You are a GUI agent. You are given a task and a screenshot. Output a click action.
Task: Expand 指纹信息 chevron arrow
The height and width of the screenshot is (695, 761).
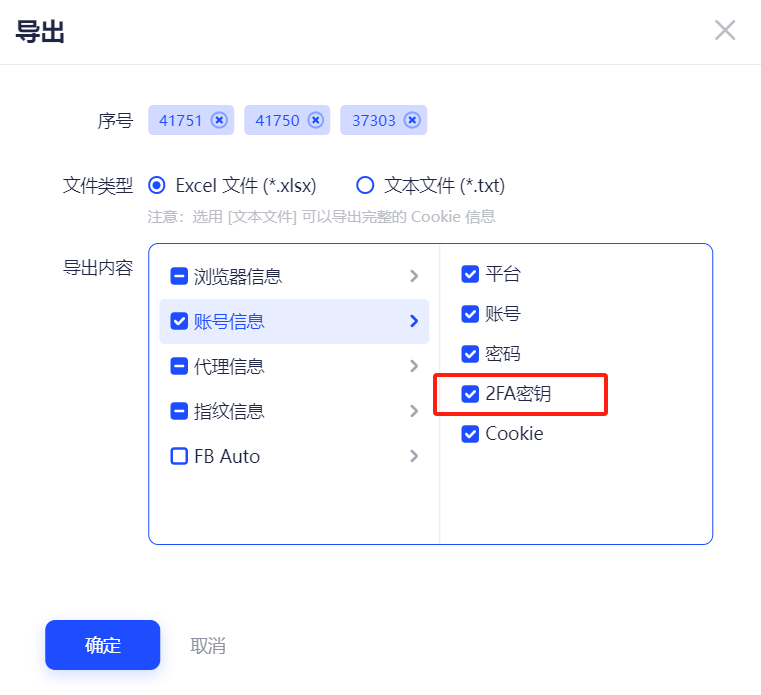414,411
